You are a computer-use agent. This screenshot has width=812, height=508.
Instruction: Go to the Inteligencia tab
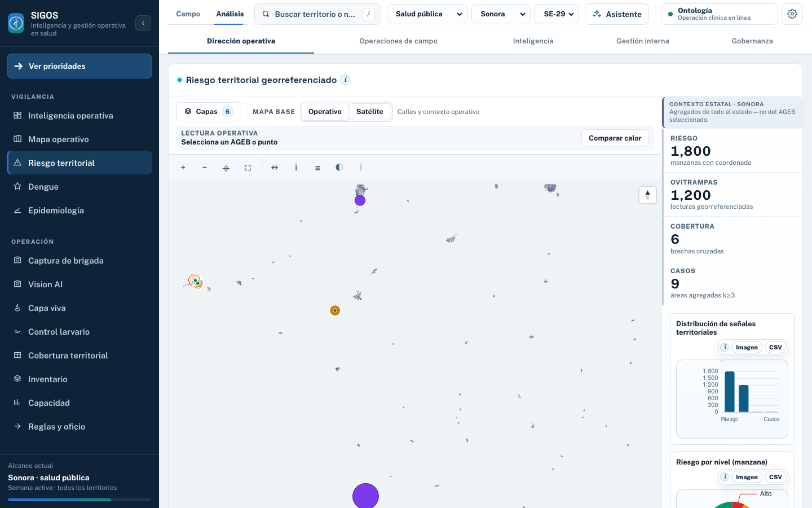(533, 41)
